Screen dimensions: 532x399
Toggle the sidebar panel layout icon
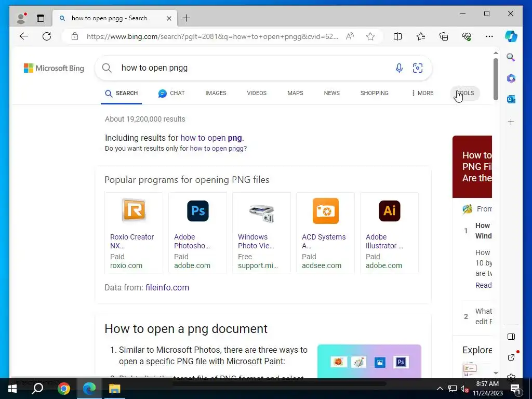click(511, 337)
